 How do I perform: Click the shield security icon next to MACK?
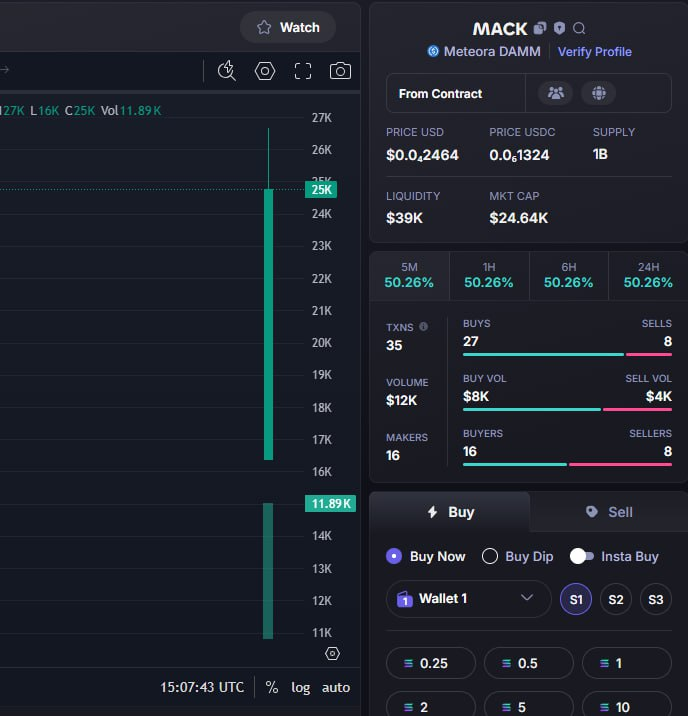[x=559, y=28]
